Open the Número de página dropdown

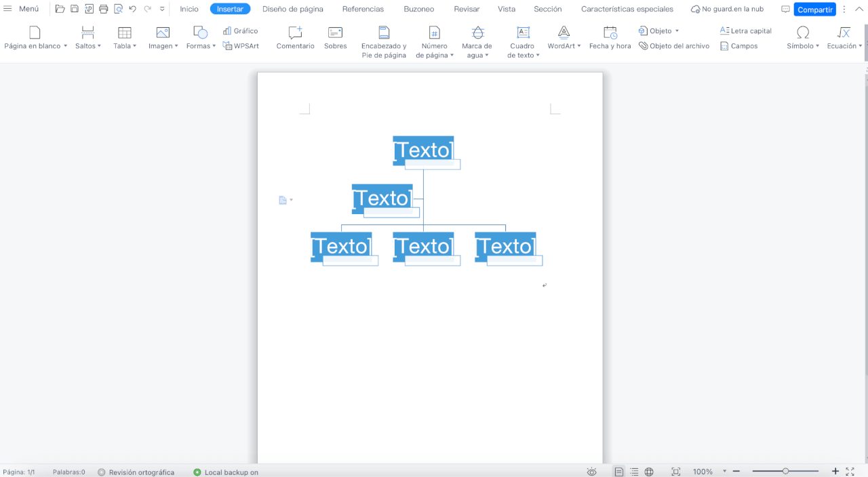(435, 42)
